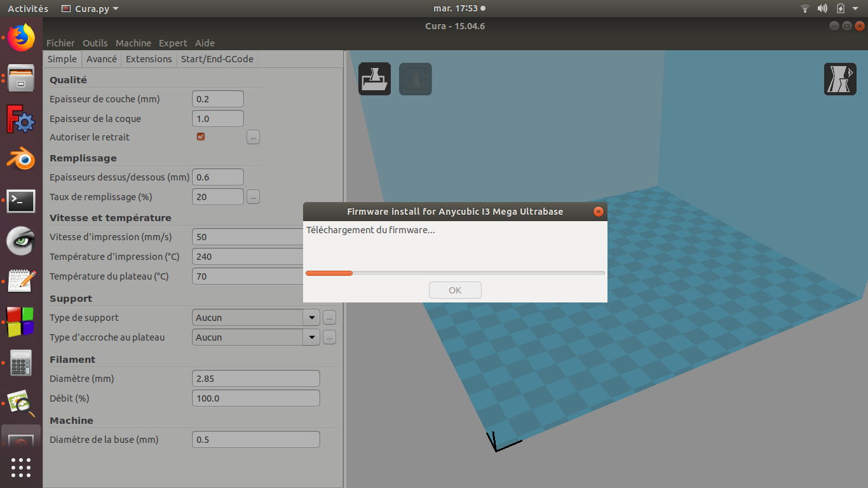This screenshot has height=488, width=868.
Task: Open the Machine menu
Action: pyautogui.click(x=133, y=43)
